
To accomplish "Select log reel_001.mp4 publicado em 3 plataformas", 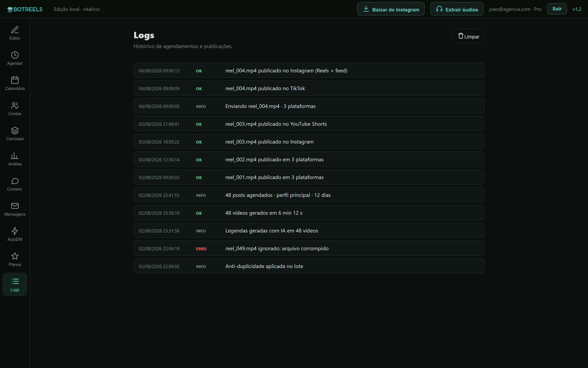I will (309, 177).
